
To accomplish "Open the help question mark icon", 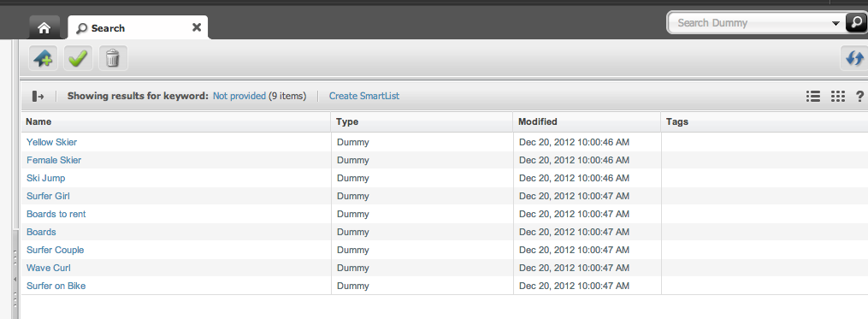I will [859, 97].
